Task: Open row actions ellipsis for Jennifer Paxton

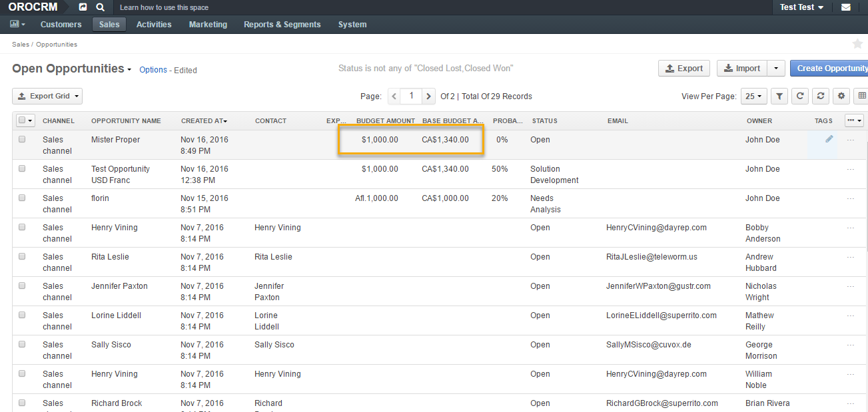Action: [851, 286]
